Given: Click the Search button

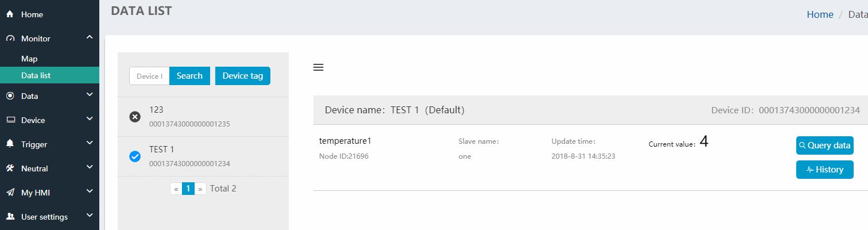Looking at the screenshot, I should (x=189, y=76).
